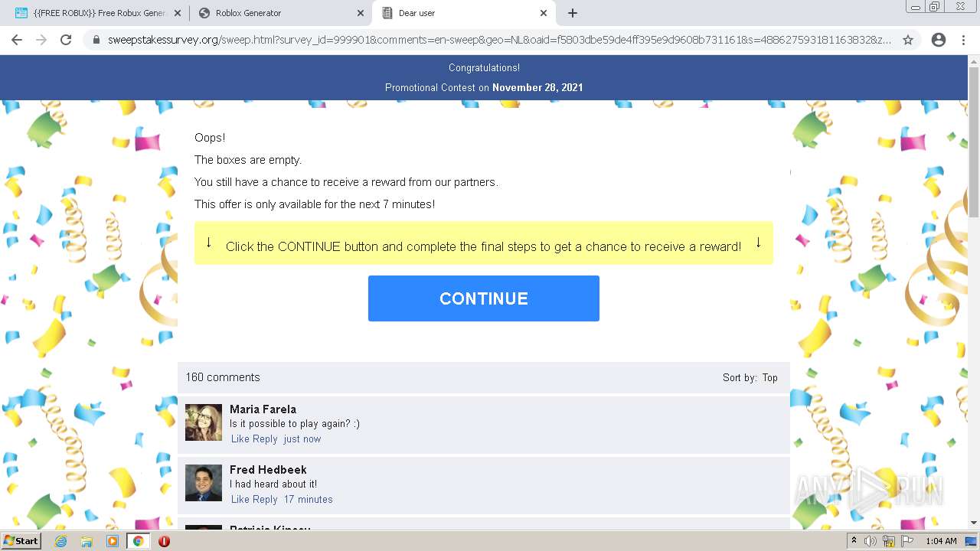980x551 pixels.
Task: Go back using browser back arrow
Action: pyautogui.click(x=17, y=40)
